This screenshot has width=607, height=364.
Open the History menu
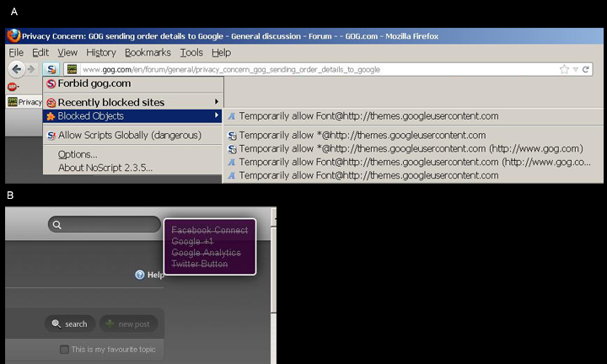pyautogui.click(x=101, y=52)
